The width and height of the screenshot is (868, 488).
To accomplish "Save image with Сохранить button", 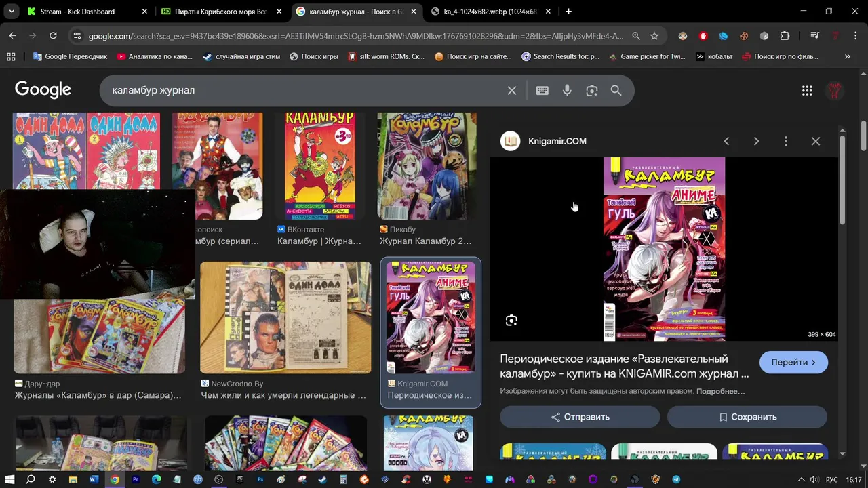I will coord(747,417).
